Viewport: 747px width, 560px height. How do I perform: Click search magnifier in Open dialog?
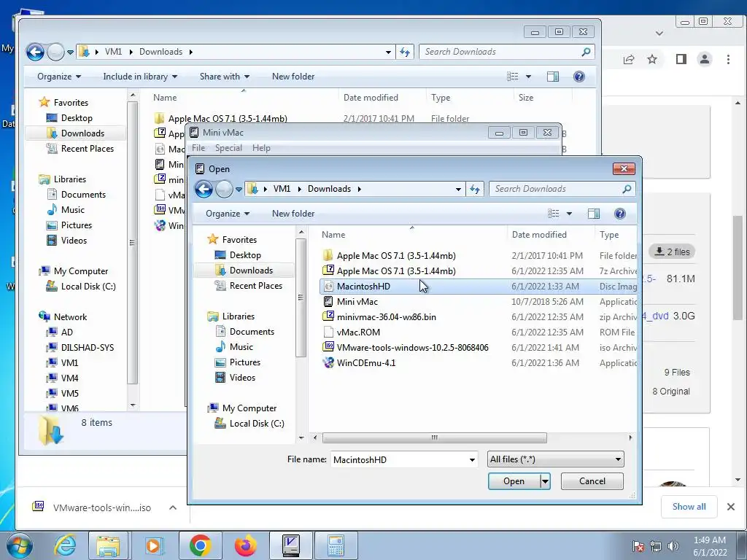coord(627,189)
